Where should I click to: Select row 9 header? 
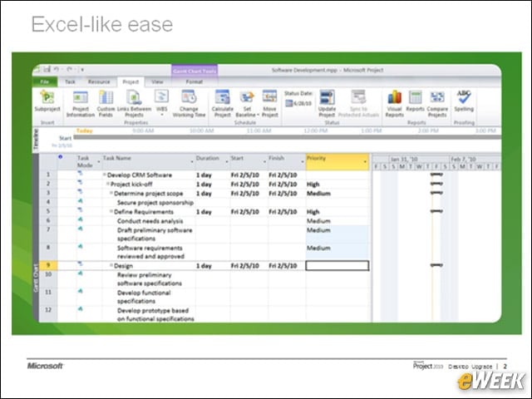(48, 265)
